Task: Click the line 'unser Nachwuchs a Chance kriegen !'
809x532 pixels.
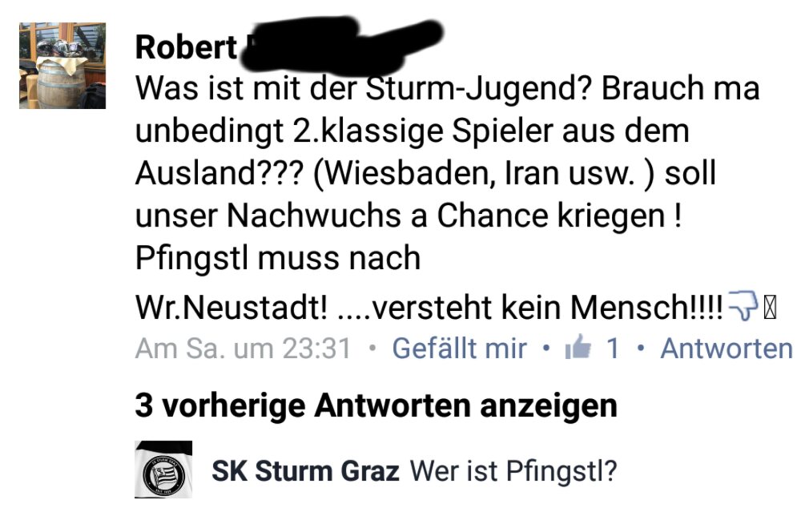Action: [x=409, y=216]
